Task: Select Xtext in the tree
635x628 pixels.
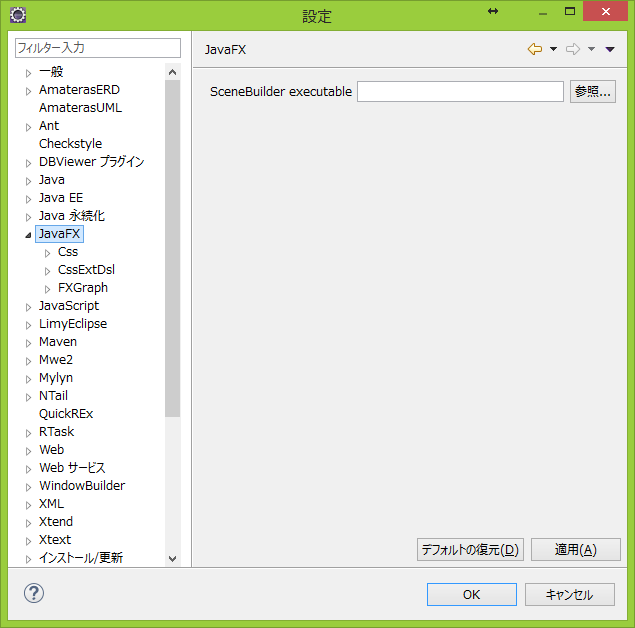Action: point(55,539)
